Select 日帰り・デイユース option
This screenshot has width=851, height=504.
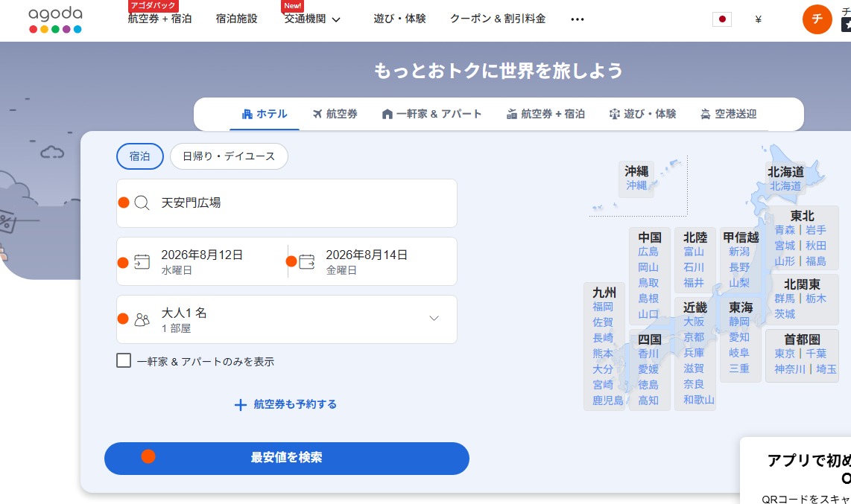(229, 156)
